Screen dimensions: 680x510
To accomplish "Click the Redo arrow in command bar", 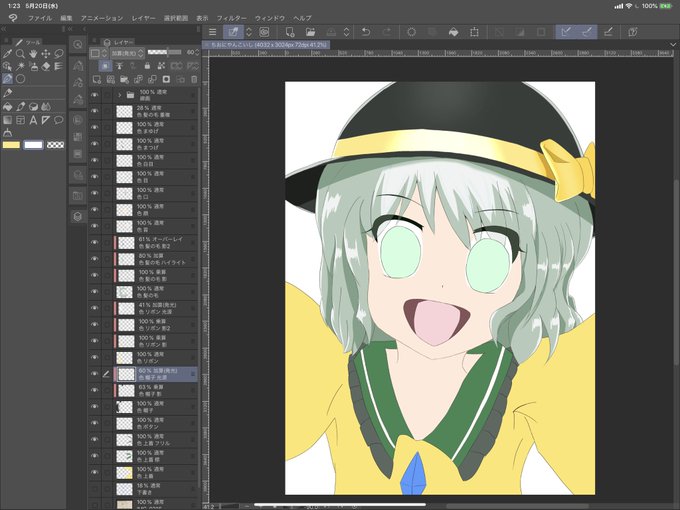I will [386, 32].
